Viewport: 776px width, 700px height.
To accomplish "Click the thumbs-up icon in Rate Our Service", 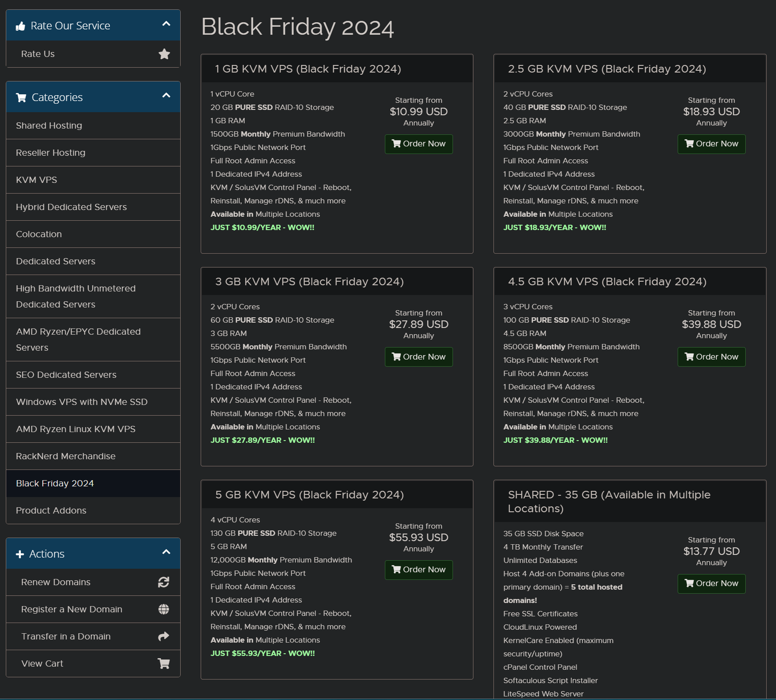I will [x=20, y=26].
